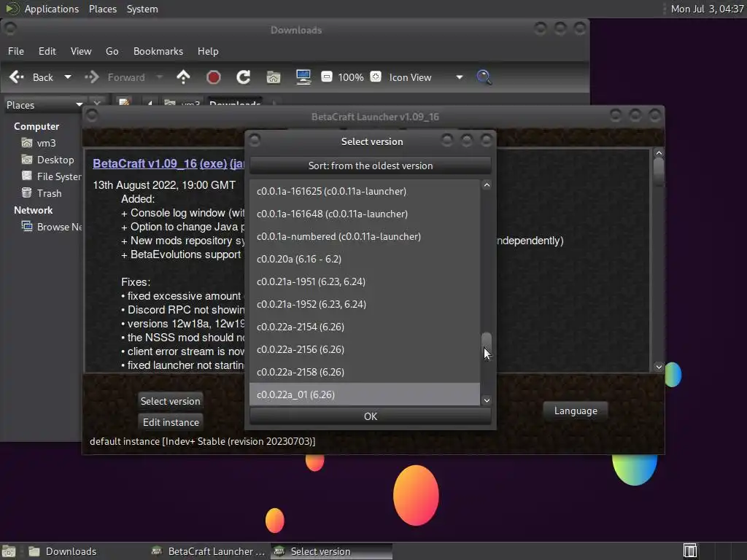This screenshot has width=747, height=560.
Task: Open the View menu
Action: [x=81, y=51]
